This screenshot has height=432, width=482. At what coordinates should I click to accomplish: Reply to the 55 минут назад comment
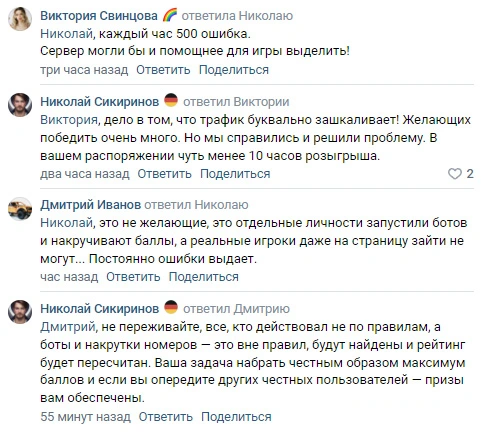166,417
